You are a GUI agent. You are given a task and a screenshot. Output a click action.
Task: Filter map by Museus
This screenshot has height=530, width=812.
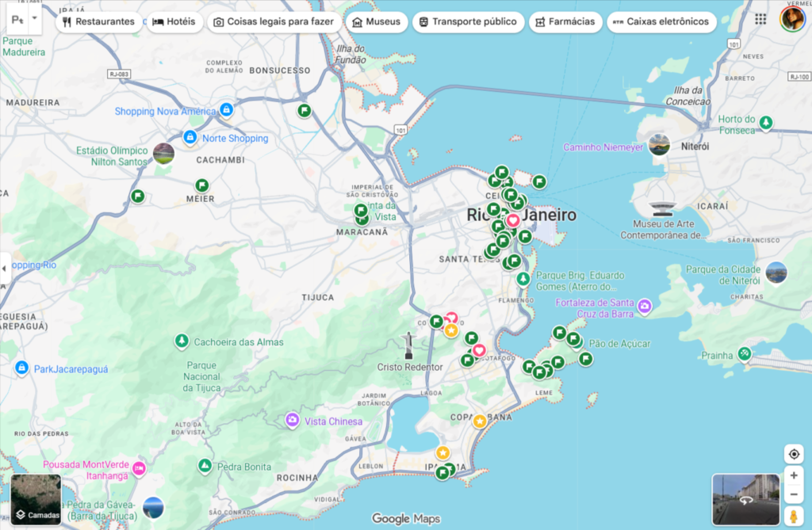click(377, 21)
